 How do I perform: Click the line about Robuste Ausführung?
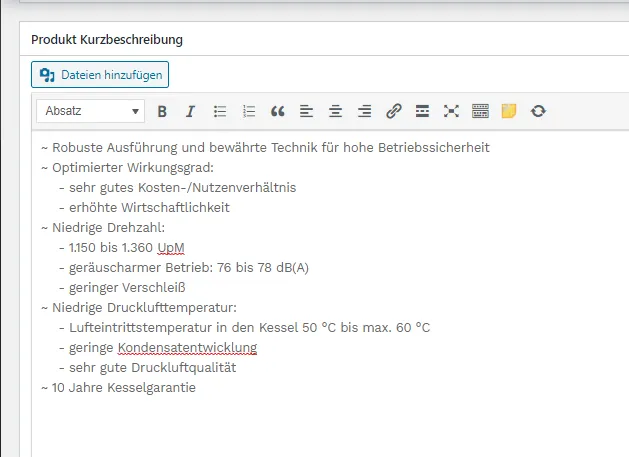coord(265,148)
